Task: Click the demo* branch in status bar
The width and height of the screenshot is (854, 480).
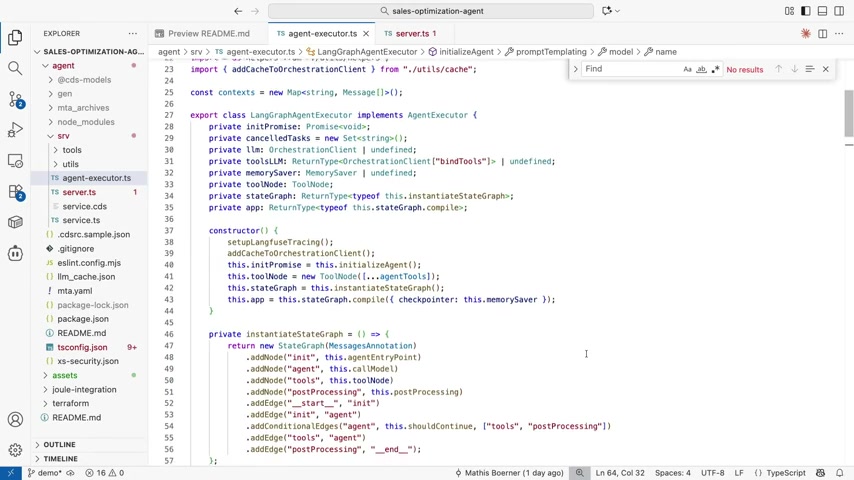Action: (45, 473)
